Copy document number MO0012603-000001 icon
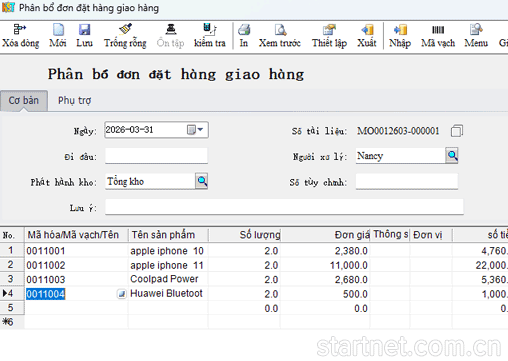Screen dimensions: 508x361 (x=457, y=131)
